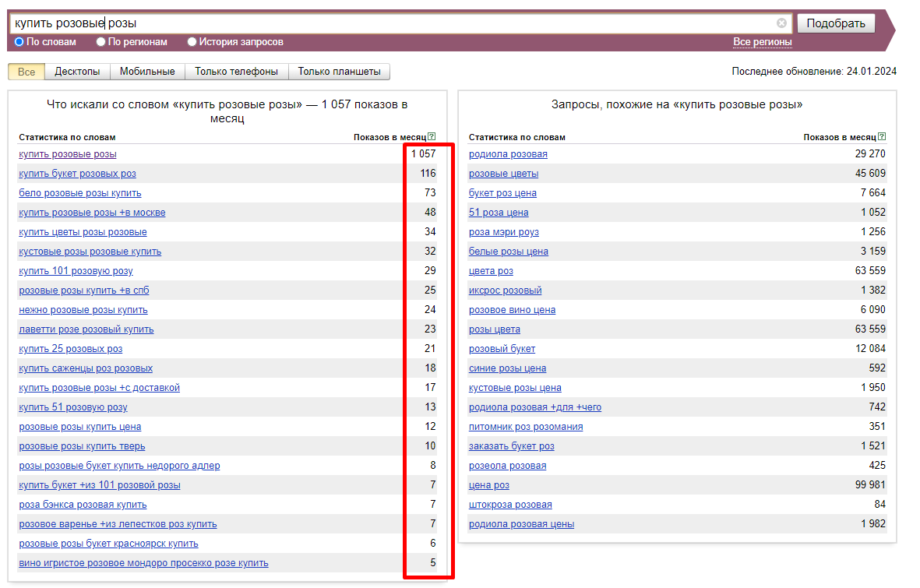Open link 'купить саженцы роз розовых'
Image resolution: width=920 pixels, height=588 pixels.
(86, 368)
